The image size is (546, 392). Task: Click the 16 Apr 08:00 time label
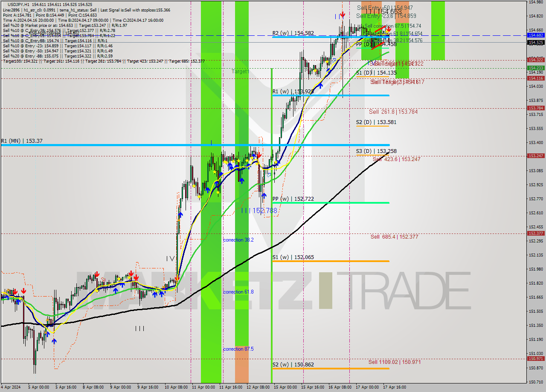tap(340, 387)
